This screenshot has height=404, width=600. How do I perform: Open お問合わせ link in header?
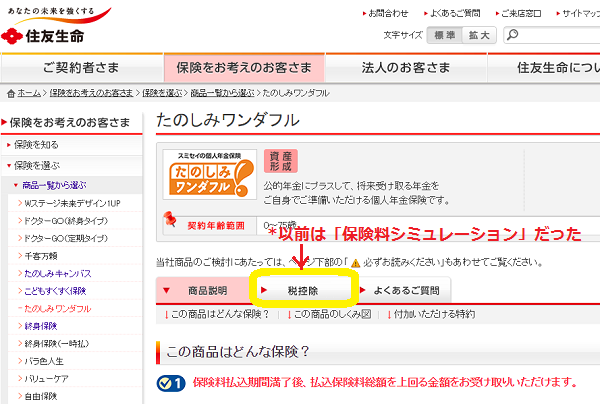pos(388,13)
